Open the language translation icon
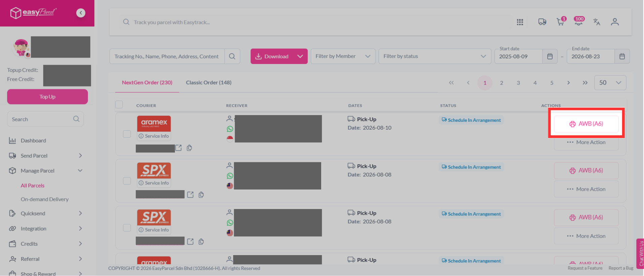This screenshot has width=644, height=276. 596,22
